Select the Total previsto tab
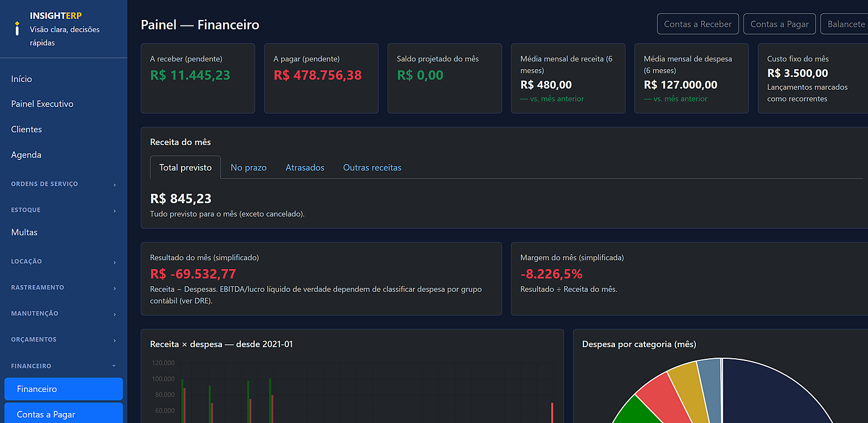 pyautogui.click(x=185, y=167)
